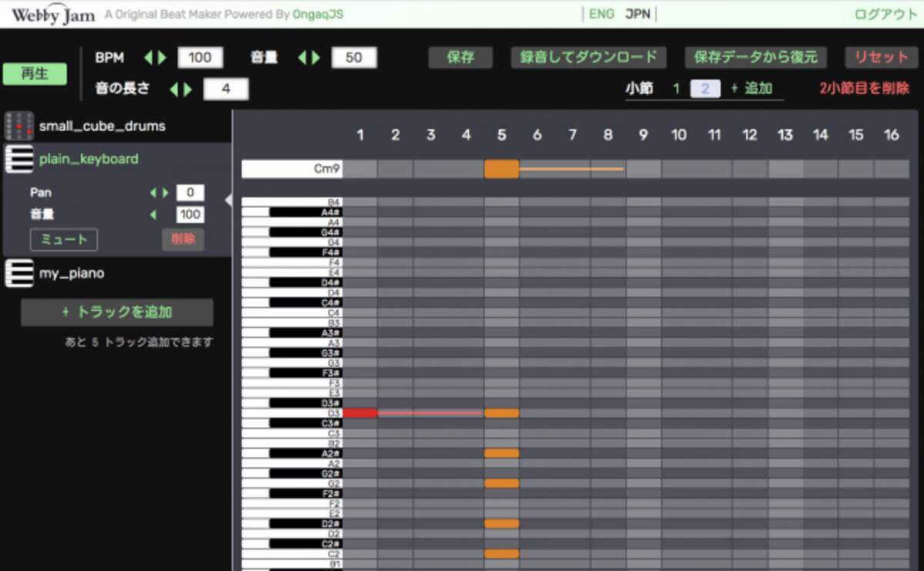The image size is (924, 571).
Task: Delete the plain_keyboard track
Action: 182,239
